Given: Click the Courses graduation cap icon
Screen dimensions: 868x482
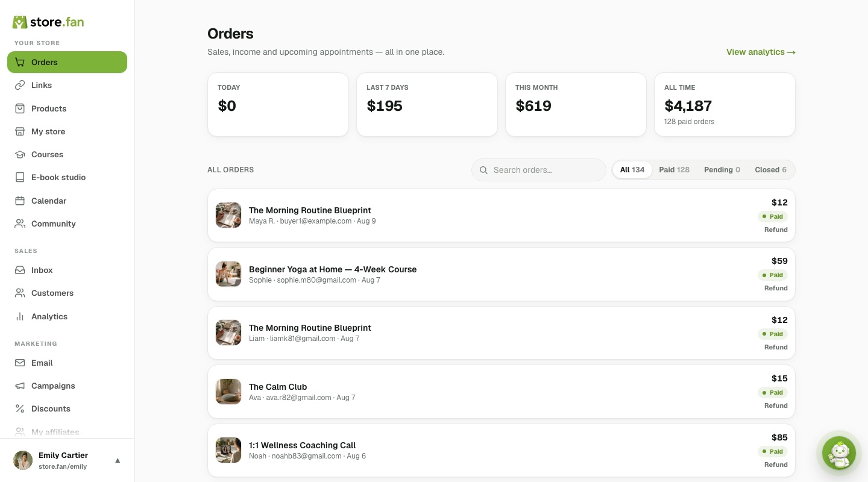Looking at the screenshot, I should (20, 154).
